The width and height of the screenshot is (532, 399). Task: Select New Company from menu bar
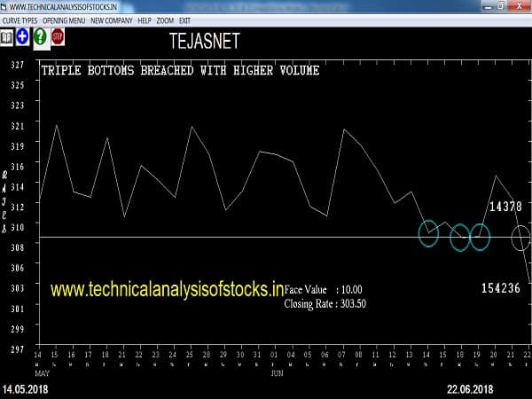(111, 20)
